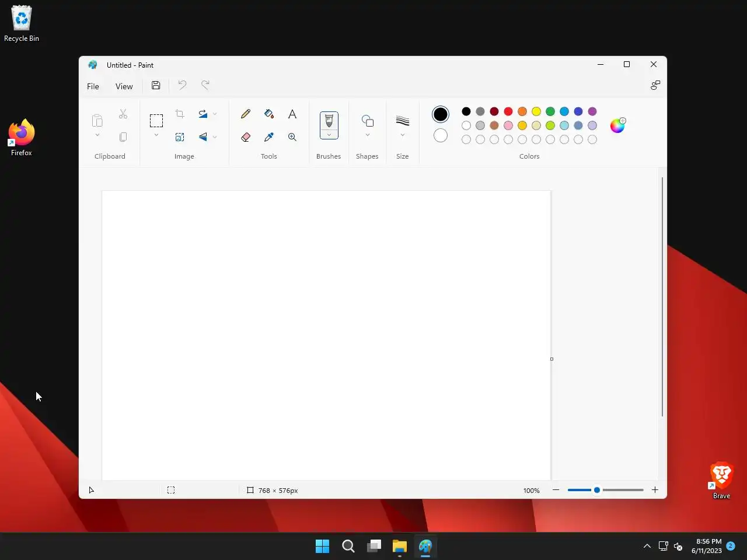Viewport: 747px width, 560px height.
Task: Click the share icon at top right
Action: click(655, 85)
